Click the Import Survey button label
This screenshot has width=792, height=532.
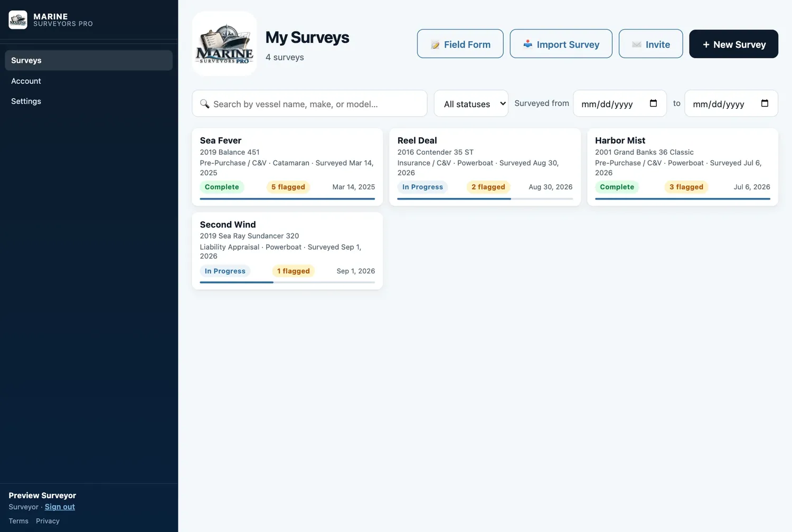[x=568, y=45]
